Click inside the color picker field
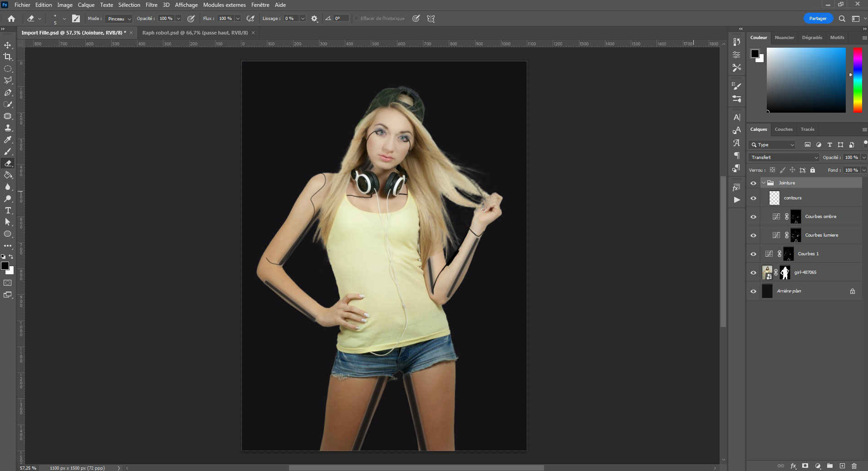Image resolution: width=868 pixels, height=471 pixels. (x=806, y=80)
